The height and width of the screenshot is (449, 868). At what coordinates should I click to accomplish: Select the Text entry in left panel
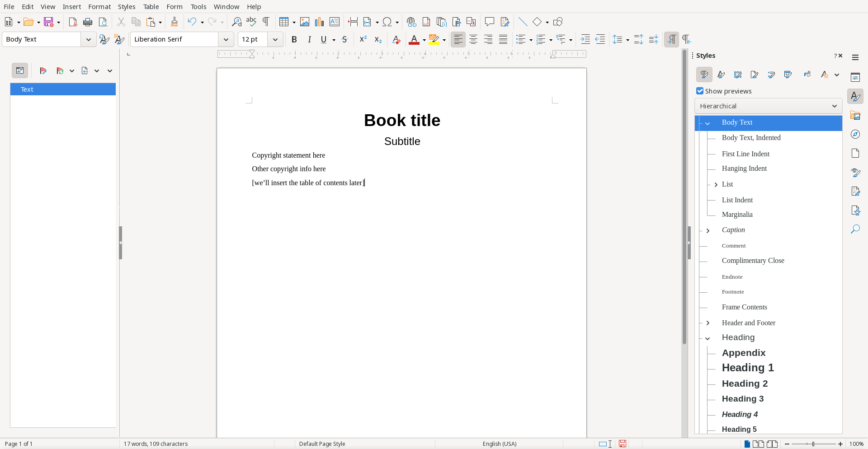click(x=63, y=89)
